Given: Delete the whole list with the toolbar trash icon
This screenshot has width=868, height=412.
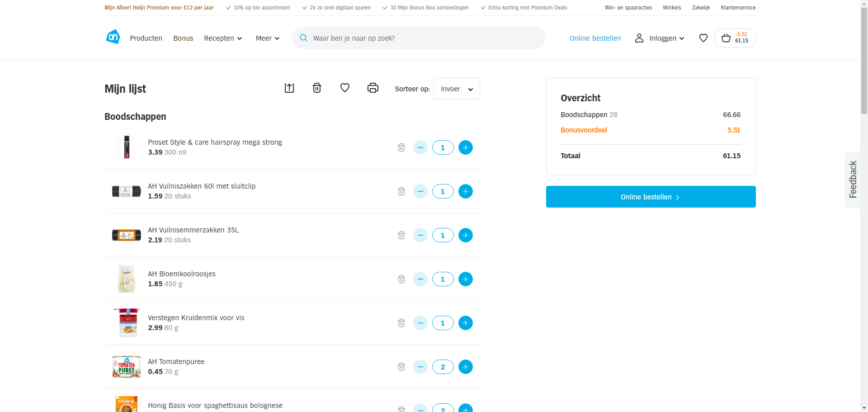Looking at the screenshot, I should [317, 88].
